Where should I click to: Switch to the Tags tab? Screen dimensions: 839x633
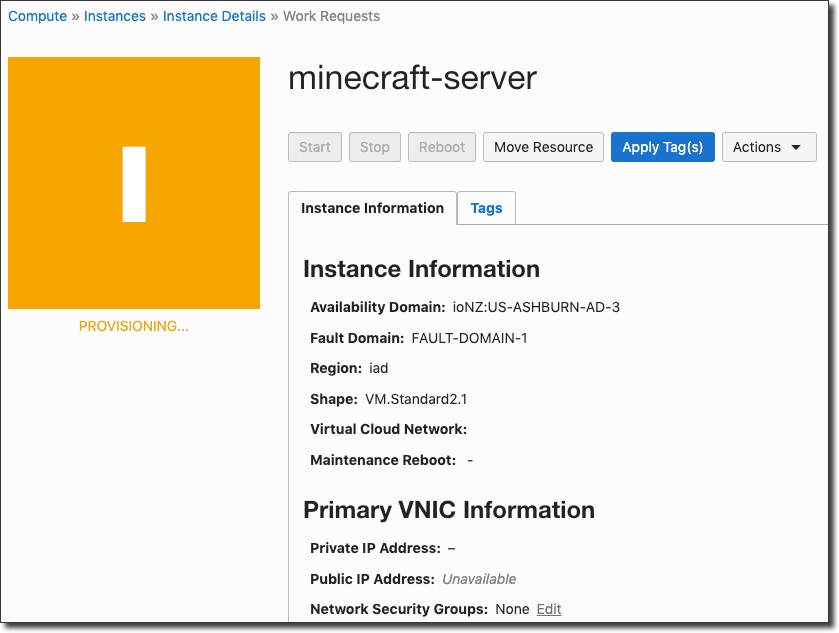click(486, 208)
